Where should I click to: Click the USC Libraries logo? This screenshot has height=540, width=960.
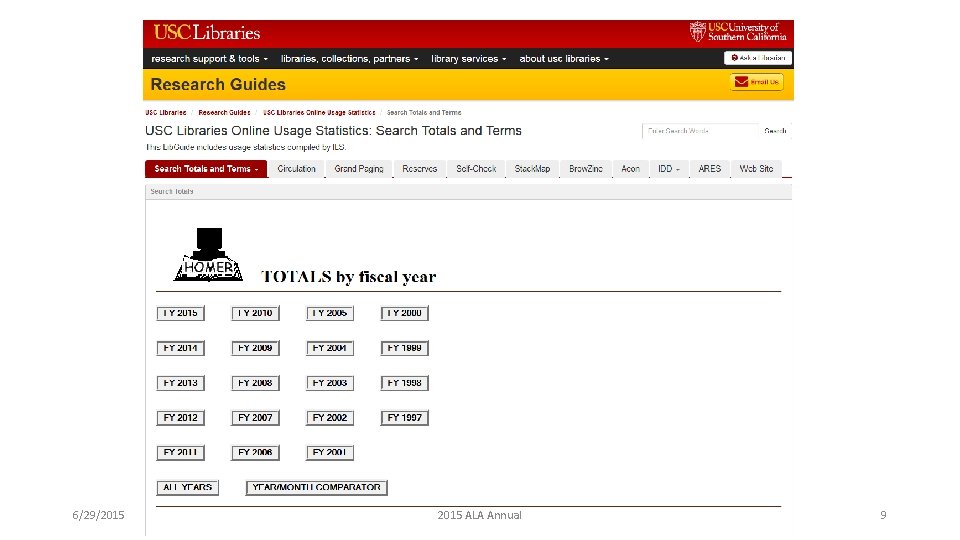tap(207, 32)
